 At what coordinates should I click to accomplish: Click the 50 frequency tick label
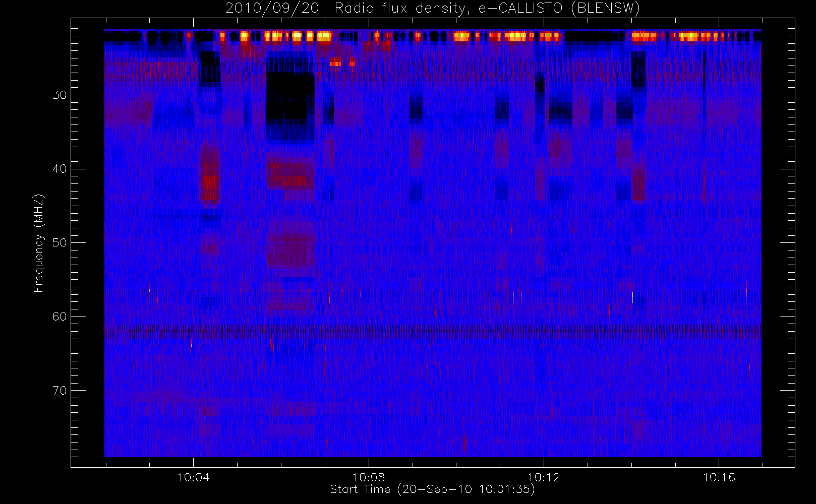(60, 243)
